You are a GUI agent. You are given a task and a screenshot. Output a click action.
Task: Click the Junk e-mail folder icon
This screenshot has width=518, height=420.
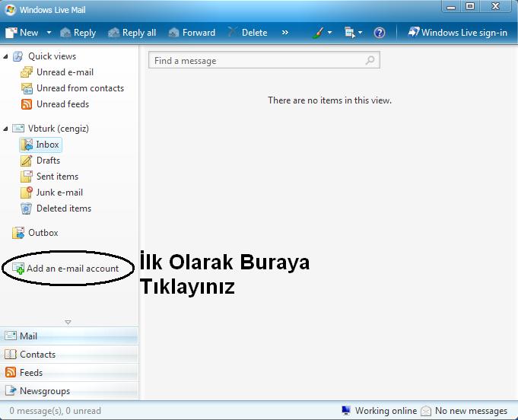point(27,192)
